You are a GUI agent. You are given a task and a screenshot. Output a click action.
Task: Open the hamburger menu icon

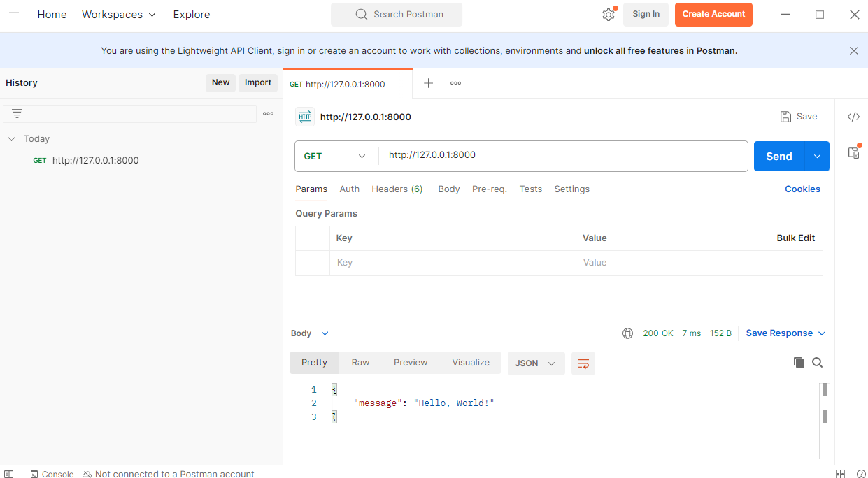pyautogui.click(x=14, y=15)
